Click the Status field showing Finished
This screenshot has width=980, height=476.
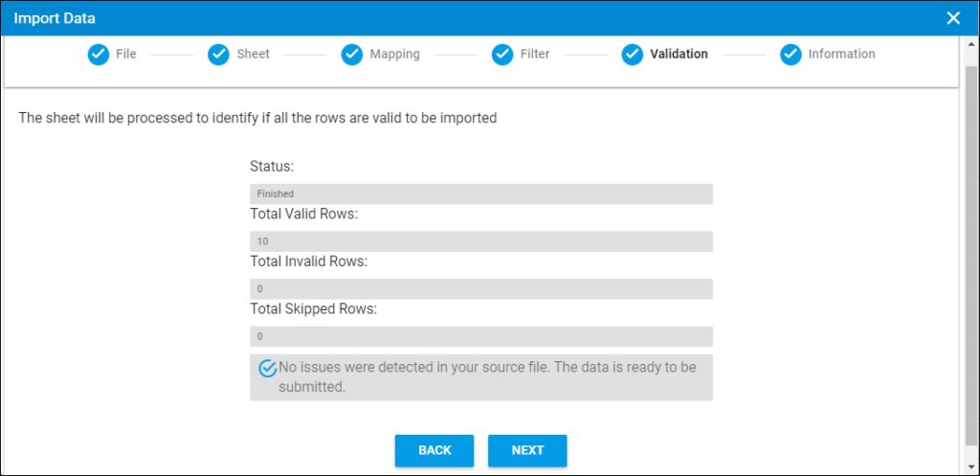coord(481,193)
